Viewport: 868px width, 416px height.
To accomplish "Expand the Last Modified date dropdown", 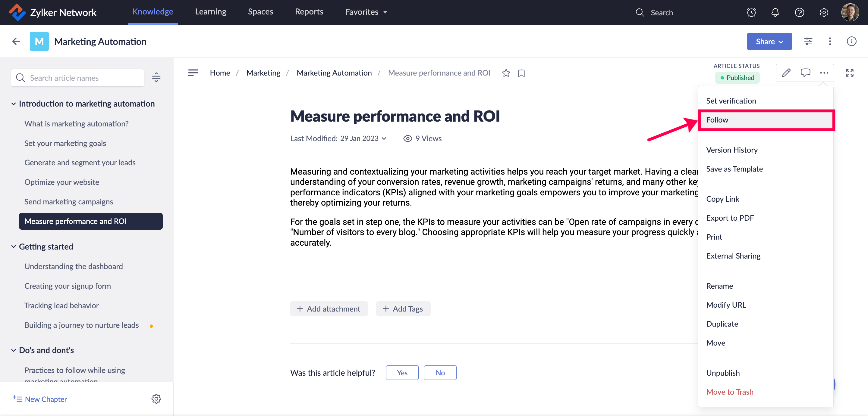I will point(384,138).
